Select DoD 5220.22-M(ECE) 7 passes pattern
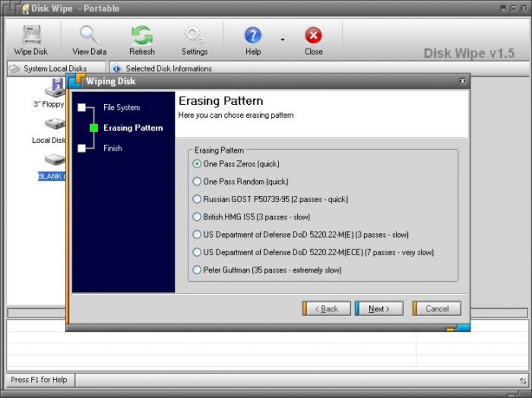 point(197,252)
